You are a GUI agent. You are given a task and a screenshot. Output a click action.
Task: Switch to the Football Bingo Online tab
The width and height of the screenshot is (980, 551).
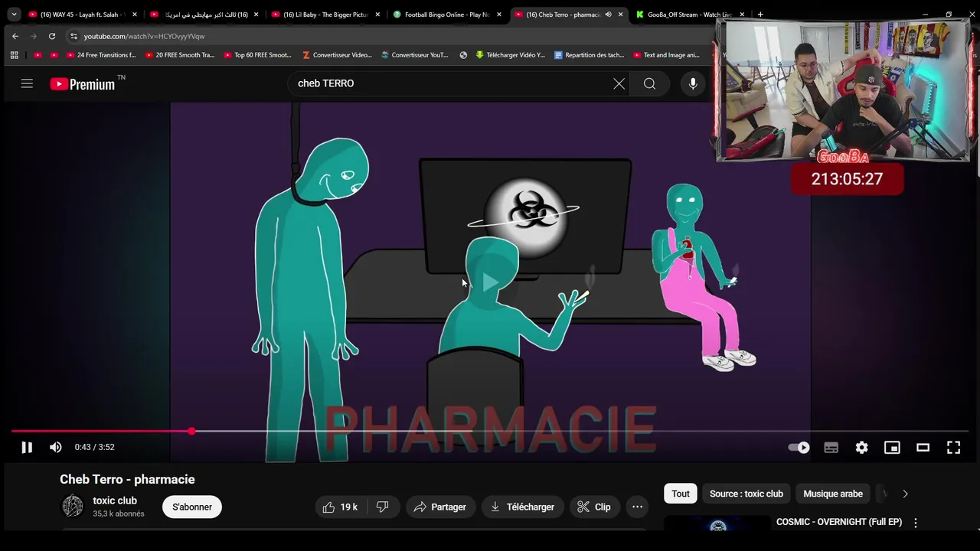(447, 15)
